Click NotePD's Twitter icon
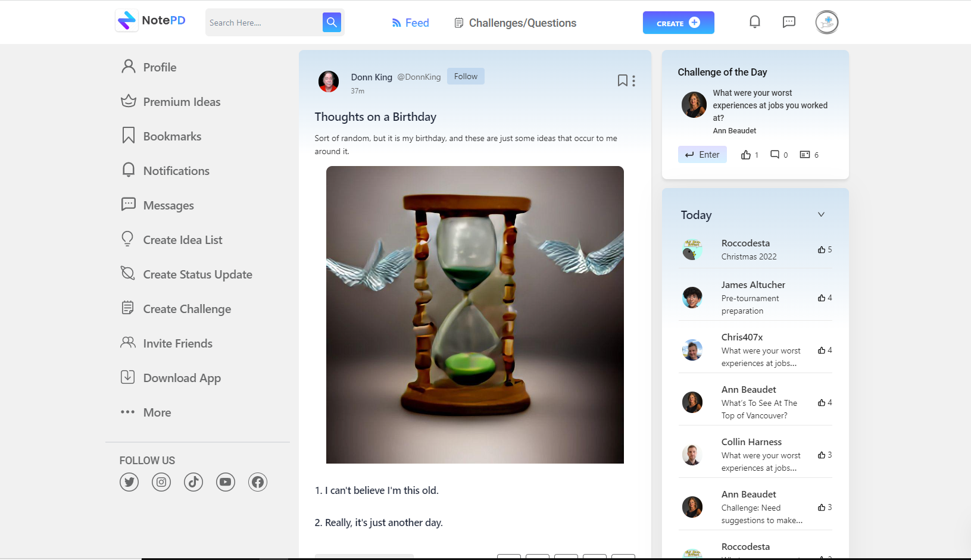Screen dimensions: 971x560 pos(129,482)
